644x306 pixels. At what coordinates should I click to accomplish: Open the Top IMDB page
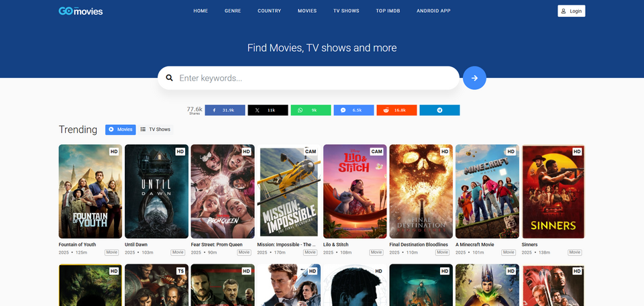point(388,11)
